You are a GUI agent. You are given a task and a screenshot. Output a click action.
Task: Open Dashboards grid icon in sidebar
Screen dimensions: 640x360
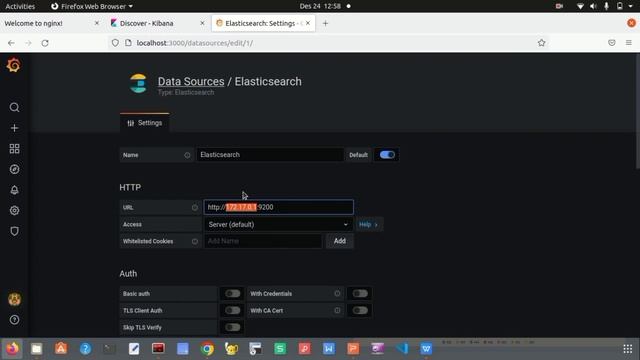[14, 149]
